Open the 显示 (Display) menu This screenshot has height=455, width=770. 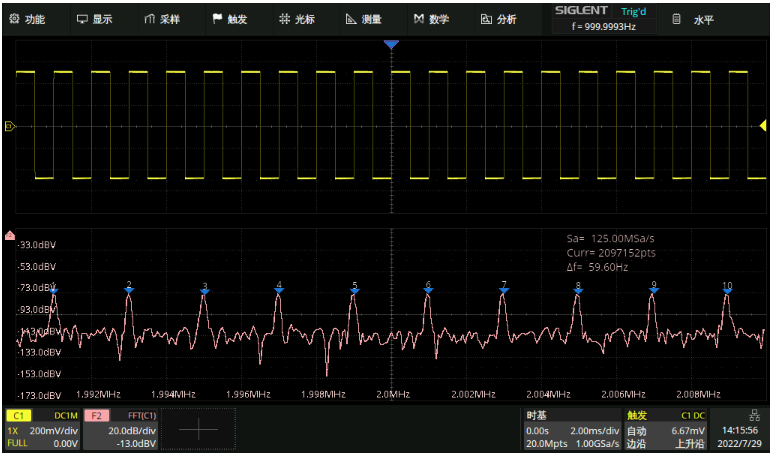pyautogui.click(x=94, y=19)
